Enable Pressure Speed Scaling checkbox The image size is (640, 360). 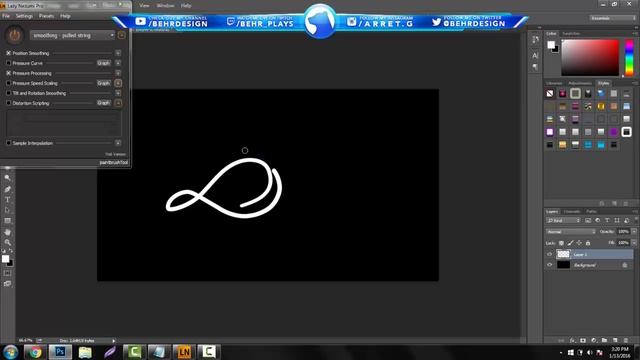(9, 83)
